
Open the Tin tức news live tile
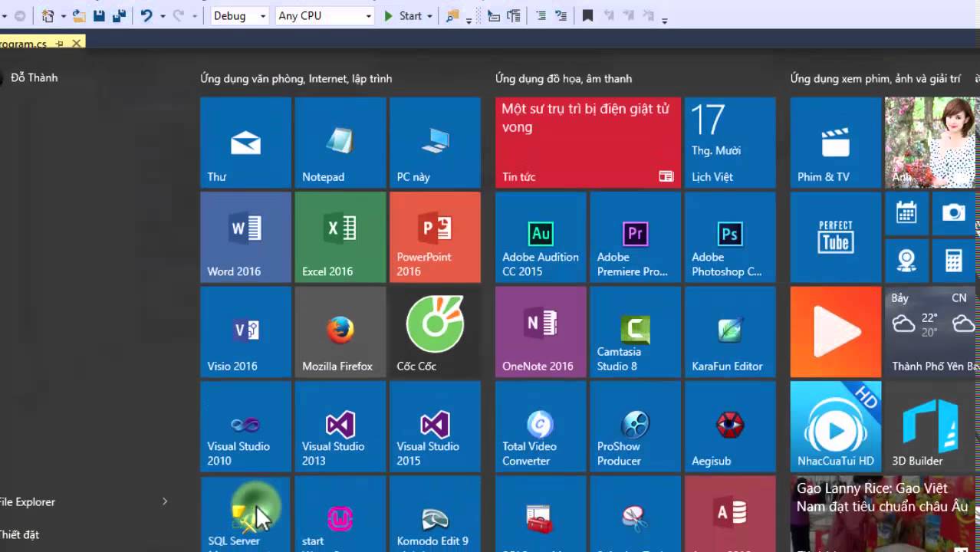(x=587, y=143)
